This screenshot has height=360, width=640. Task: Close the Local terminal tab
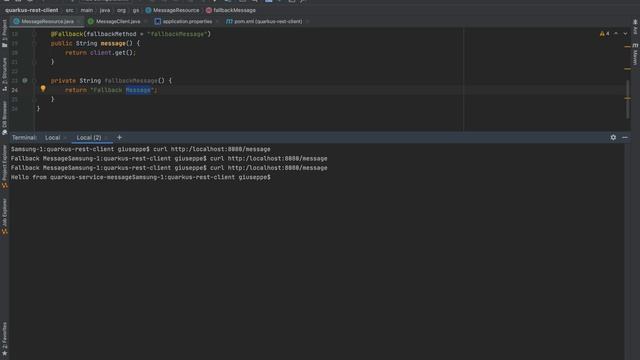[x=65, y=138]
